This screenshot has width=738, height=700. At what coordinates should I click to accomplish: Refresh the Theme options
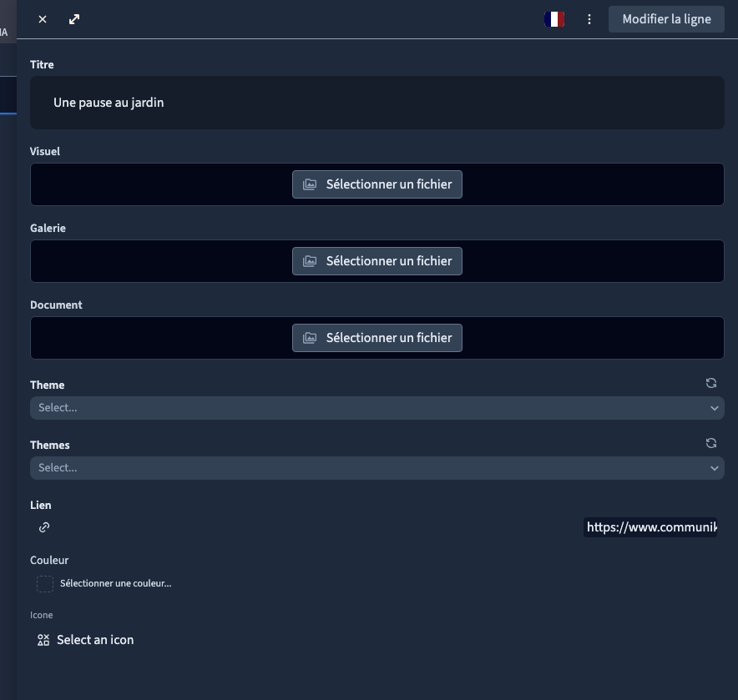coord(710,384)
